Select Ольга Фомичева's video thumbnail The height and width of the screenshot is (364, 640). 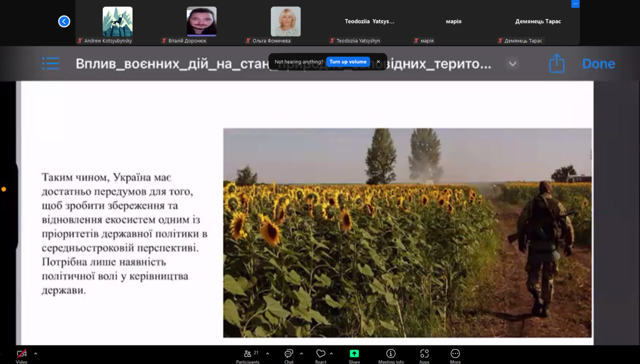click(285, 21)
